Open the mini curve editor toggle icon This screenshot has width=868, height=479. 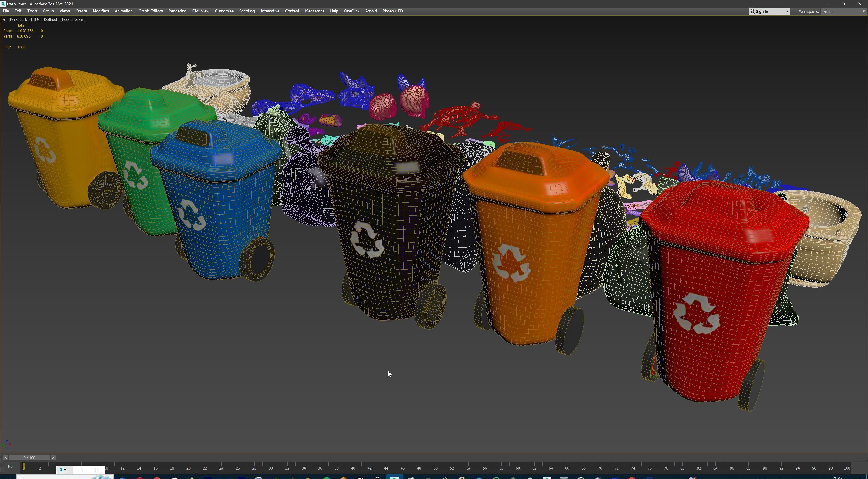click(10, 467)
